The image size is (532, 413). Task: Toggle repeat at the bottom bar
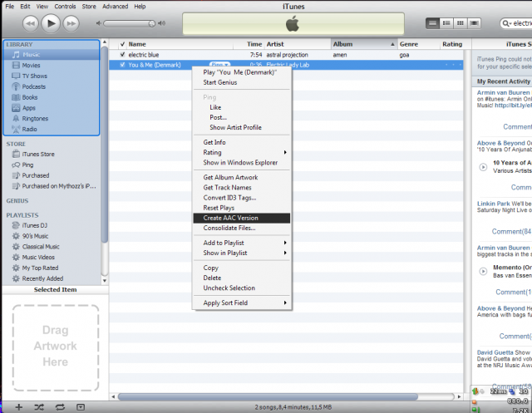click(60, 407)
